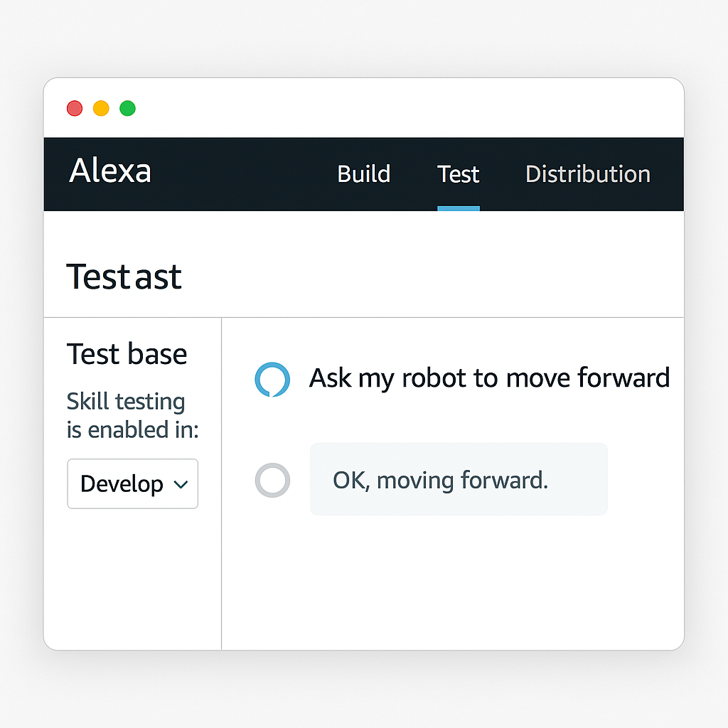This screenshot has height=728, width=728.
Task: Click the Alexa logo in the header
Action: (110, 171)
